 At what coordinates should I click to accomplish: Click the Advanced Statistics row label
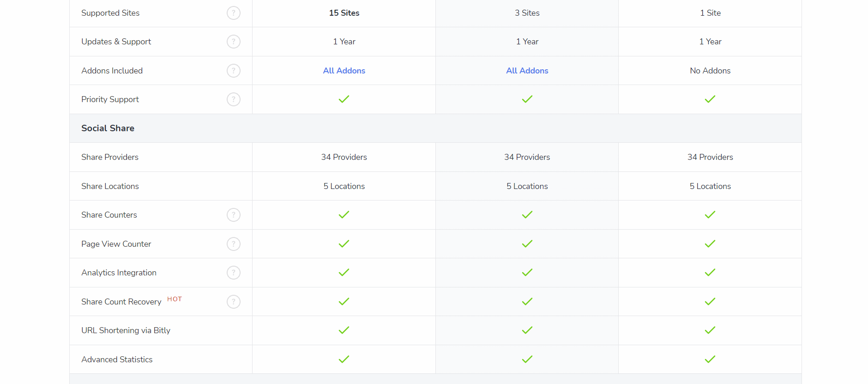point(117,360)
